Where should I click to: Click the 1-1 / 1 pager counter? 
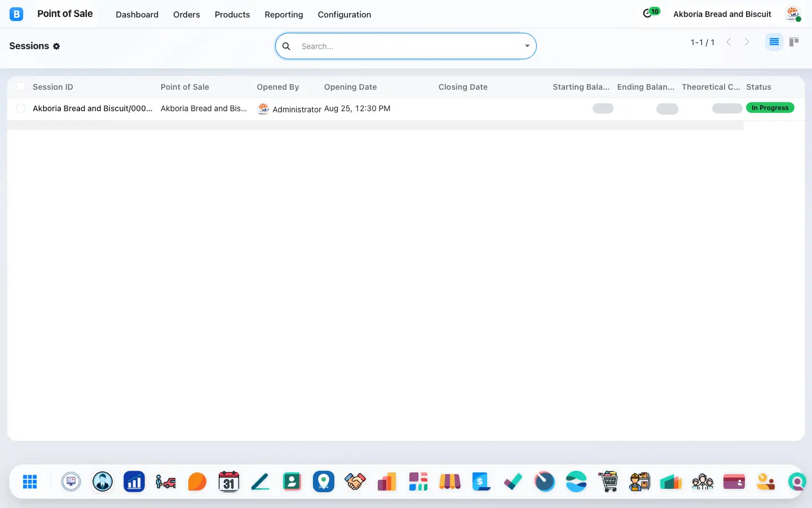pyautogui.click(x=703, y=42)
